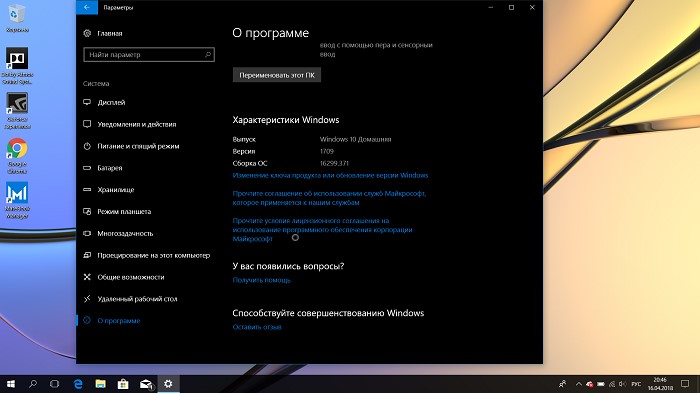The width and height of the screenshot is (700, 393).
Task: Open Питание и спящий режим section
Action: coord(131,146)
